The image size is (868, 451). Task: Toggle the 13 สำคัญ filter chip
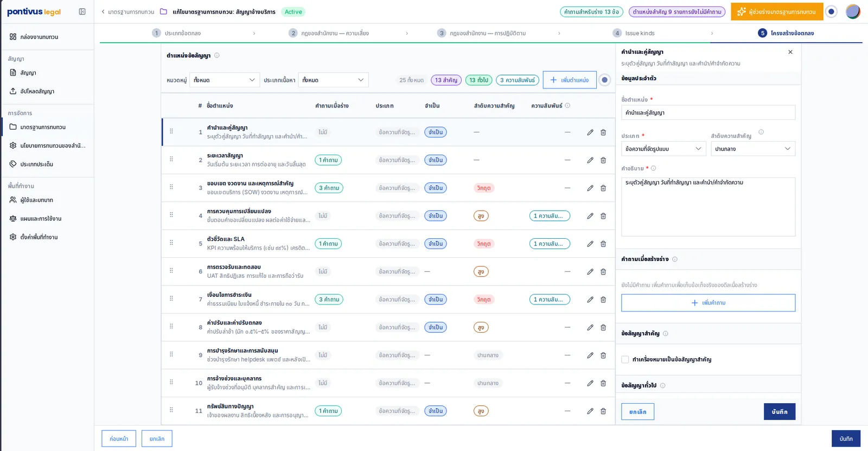point(446,80)
